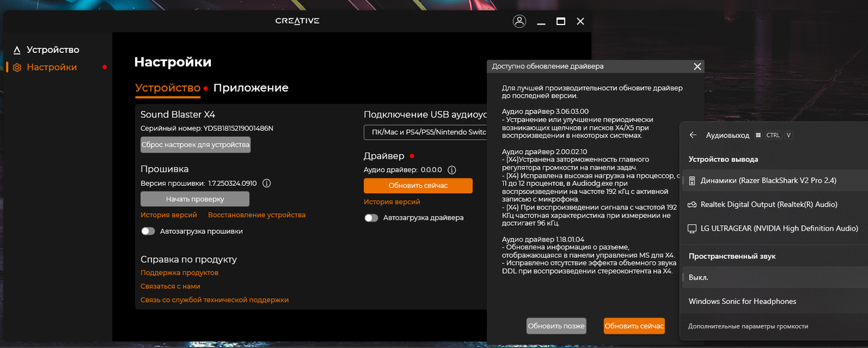Viewport: 868px width, 348px height.
Task: Click Пространственный звук section heading
Action: [x=732, y=256]
